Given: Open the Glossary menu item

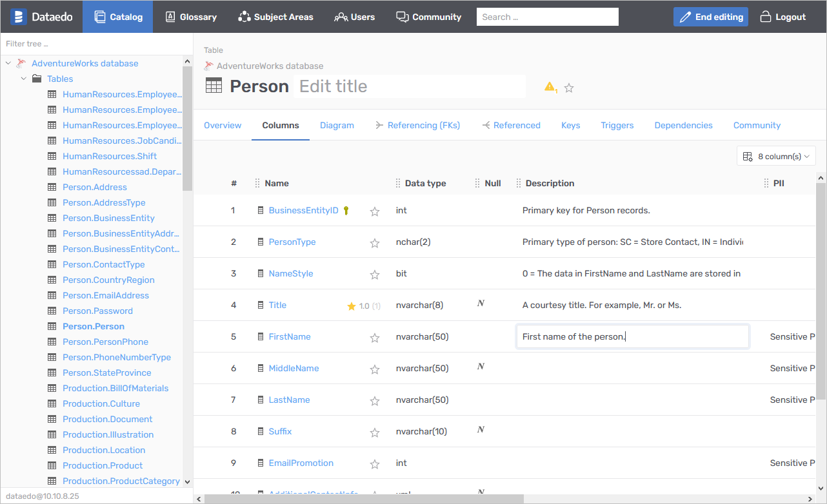Looking at the screenshot, I should coord(191,17).
